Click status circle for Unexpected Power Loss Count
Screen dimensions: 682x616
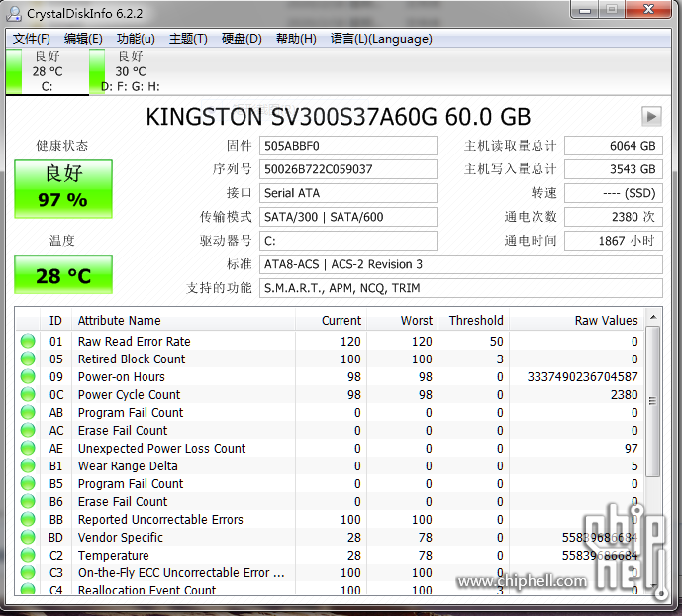coord(28,449)
